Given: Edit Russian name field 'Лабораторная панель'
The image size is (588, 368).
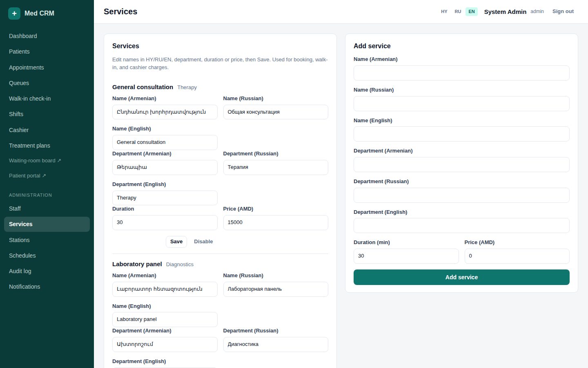Looking at the screenshot, I should (276, 289).
